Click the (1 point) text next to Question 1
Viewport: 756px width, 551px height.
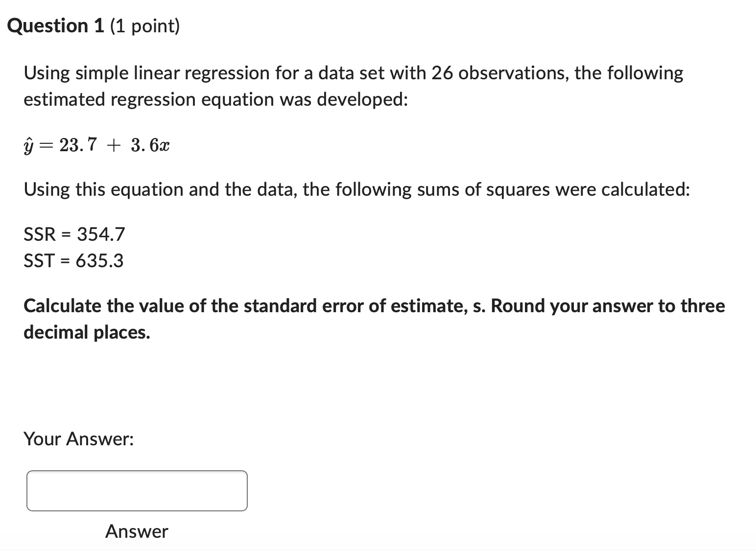[144, 26]
